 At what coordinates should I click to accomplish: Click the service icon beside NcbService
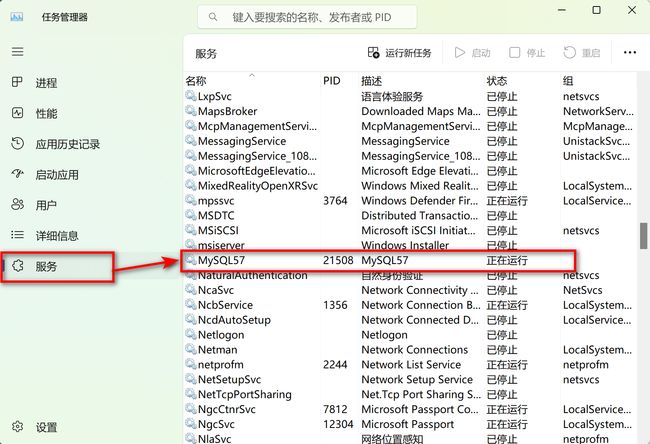191,304
